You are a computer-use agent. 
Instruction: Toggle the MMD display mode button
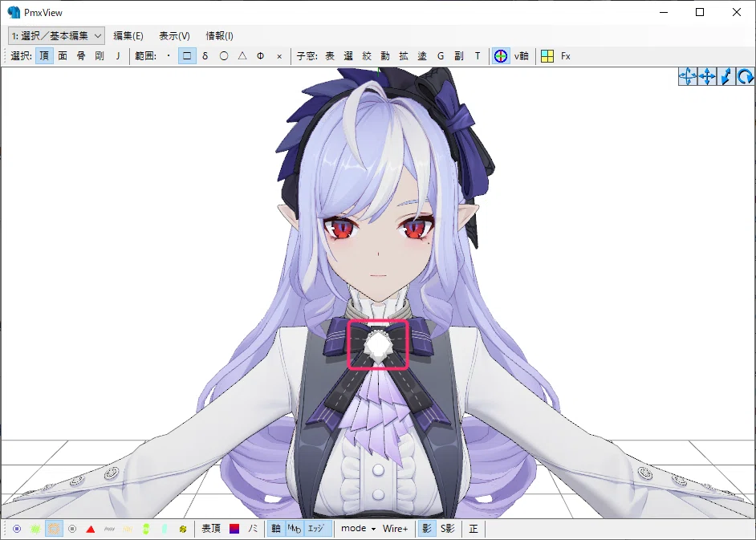pos(295,529)
